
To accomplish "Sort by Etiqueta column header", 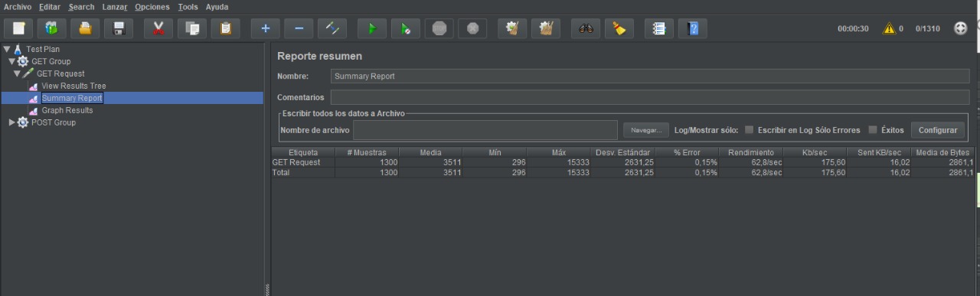I will 303,152.
